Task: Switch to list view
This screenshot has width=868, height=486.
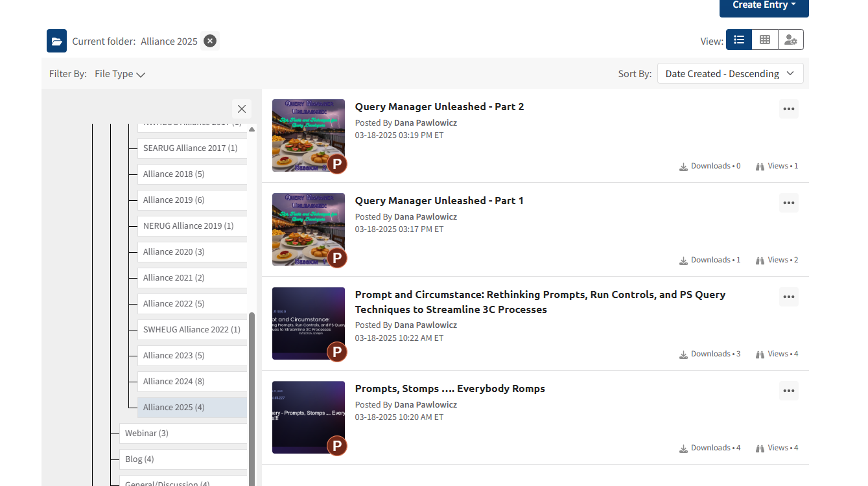Action: 739,40
